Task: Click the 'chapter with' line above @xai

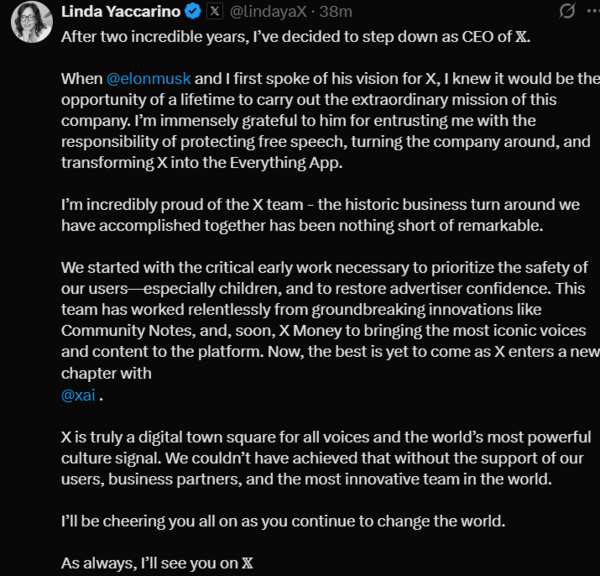Action: coord(106,373)
